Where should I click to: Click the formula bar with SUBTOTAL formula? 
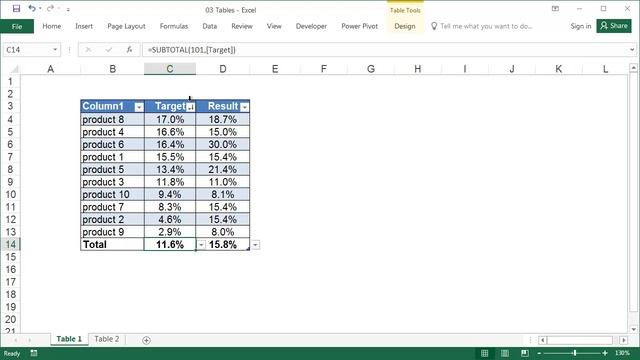pos(386,50)
